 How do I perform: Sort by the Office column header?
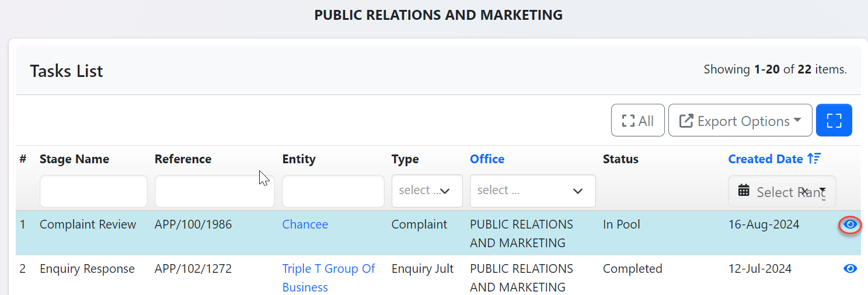coord(487,159)
